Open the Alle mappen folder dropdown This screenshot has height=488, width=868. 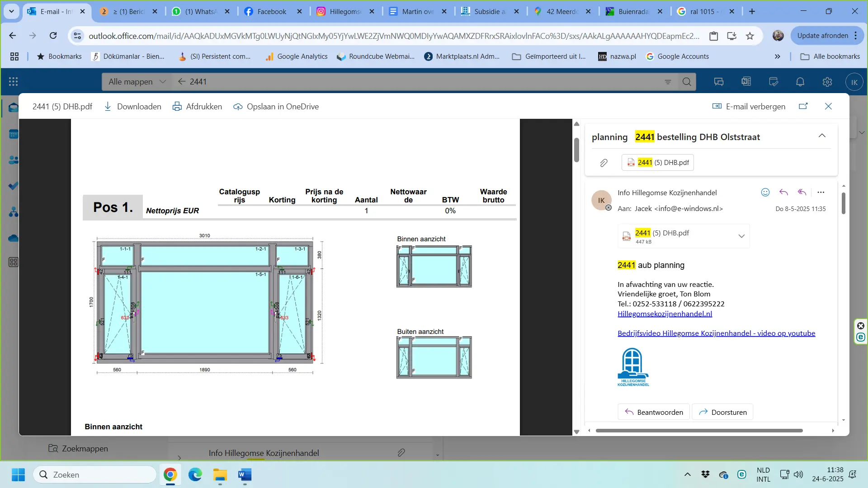coord(137,82)
